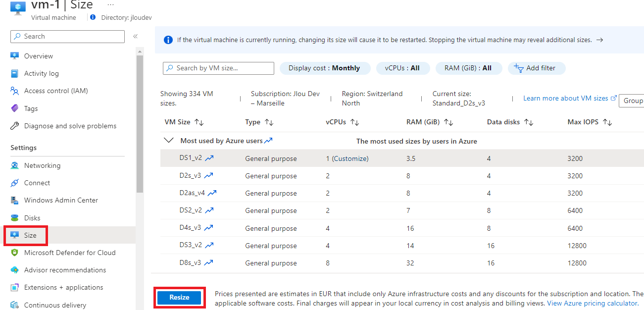Collapse the sidebar with the double chevron
Screen dimensions: 644x310
(135, 36)
